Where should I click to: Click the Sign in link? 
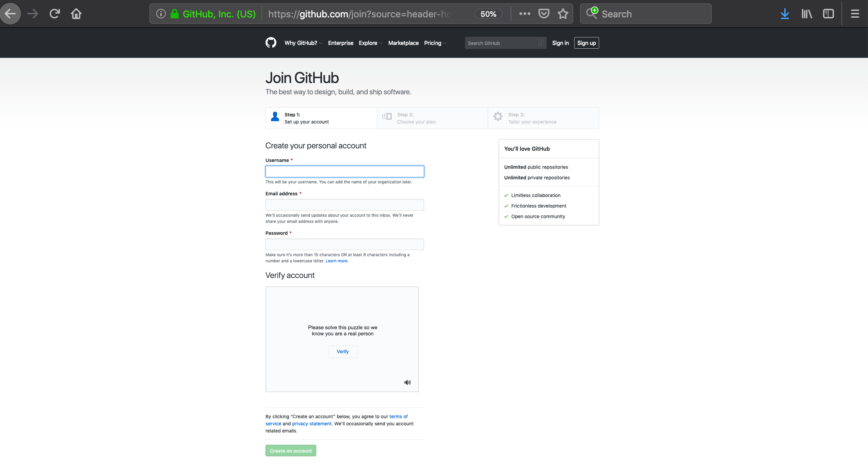tap(560, 43)
